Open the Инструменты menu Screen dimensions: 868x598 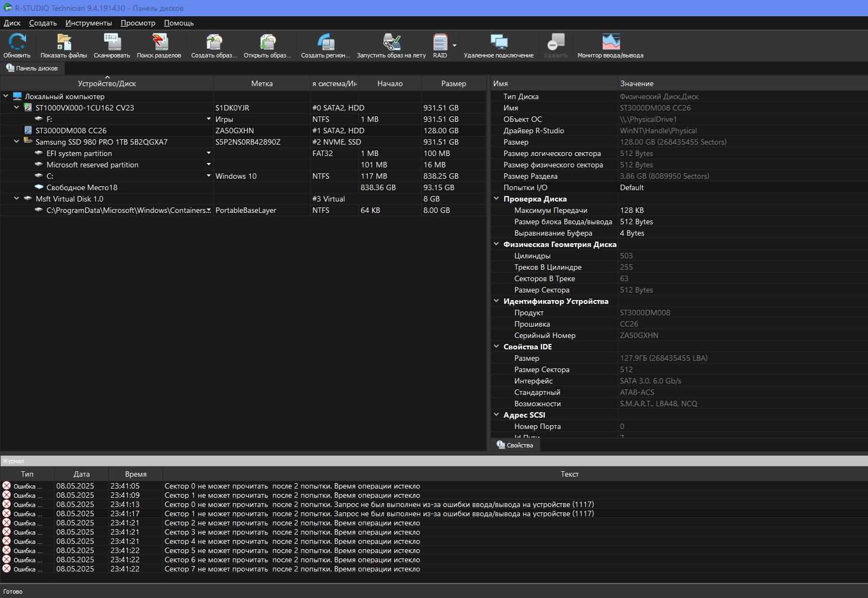(88, 23)
